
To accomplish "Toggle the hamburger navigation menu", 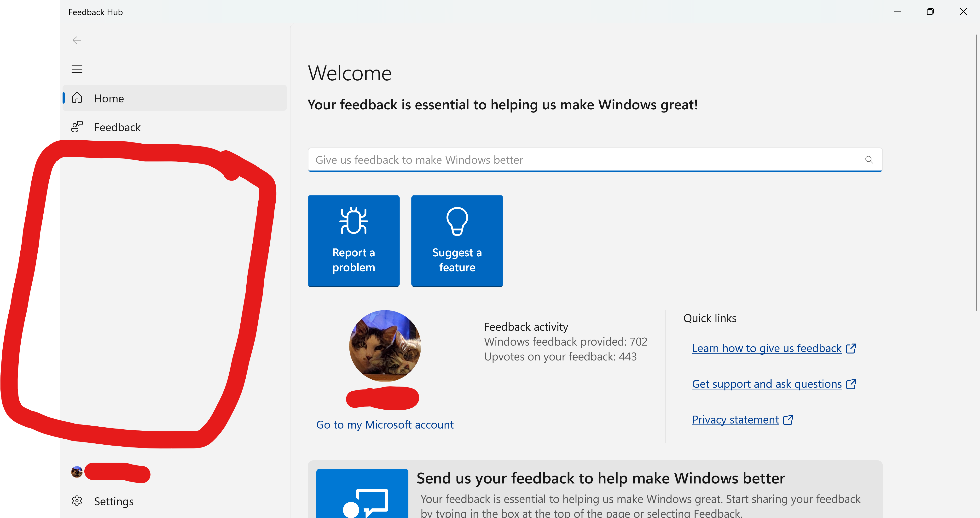I will (x=77, y=69).
